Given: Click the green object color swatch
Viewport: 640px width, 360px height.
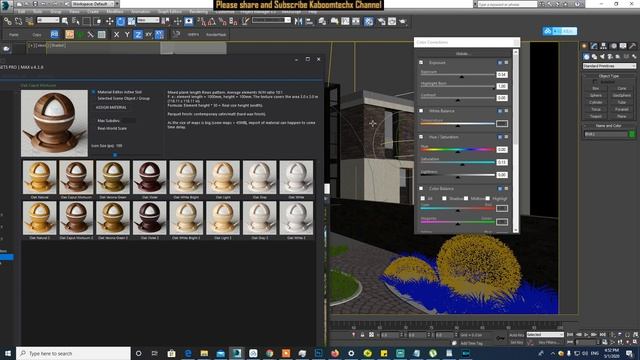Looking at the screenshot, I should (x=632, y=134).
